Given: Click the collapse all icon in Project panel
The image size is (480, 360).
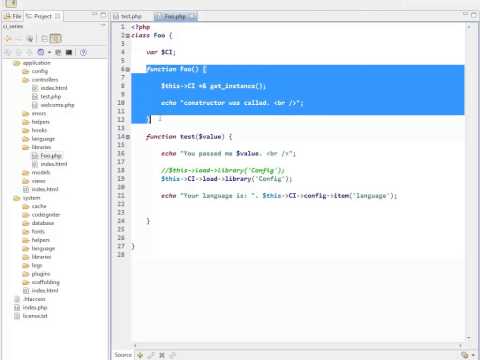Looking at the screenshot, I should [x=44, y=39].
